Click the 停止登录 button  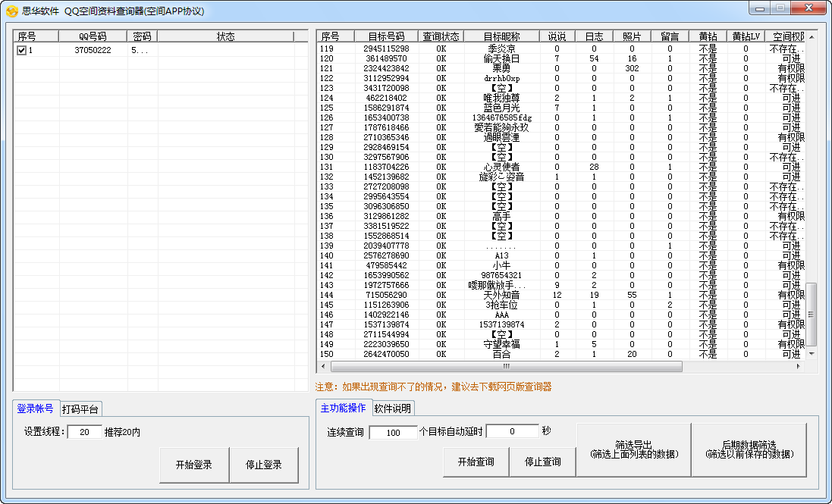pyautogui.click(x=263, y=465)
